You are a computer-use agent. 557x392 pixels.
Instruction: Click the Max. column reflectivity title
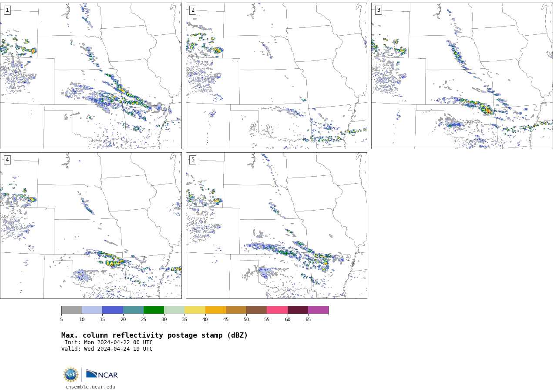(154, 335)
